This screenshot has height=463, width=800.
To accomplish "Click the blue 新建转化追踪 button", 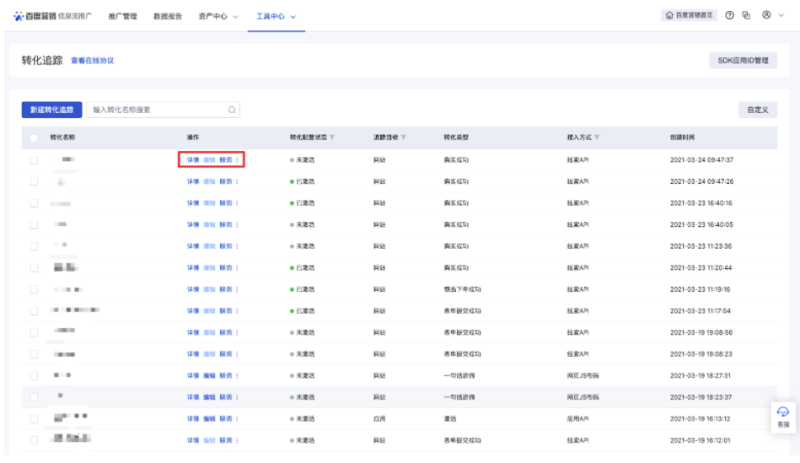I will (x=51, y=110).
